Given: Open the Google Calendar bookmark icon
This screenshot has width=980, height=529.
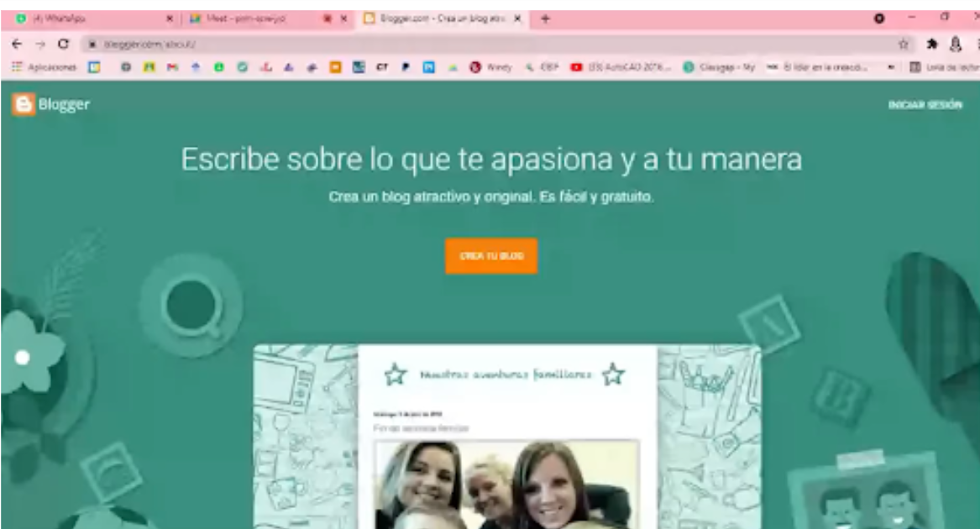Looking at the screenshot, I should (x=93, y=64).
